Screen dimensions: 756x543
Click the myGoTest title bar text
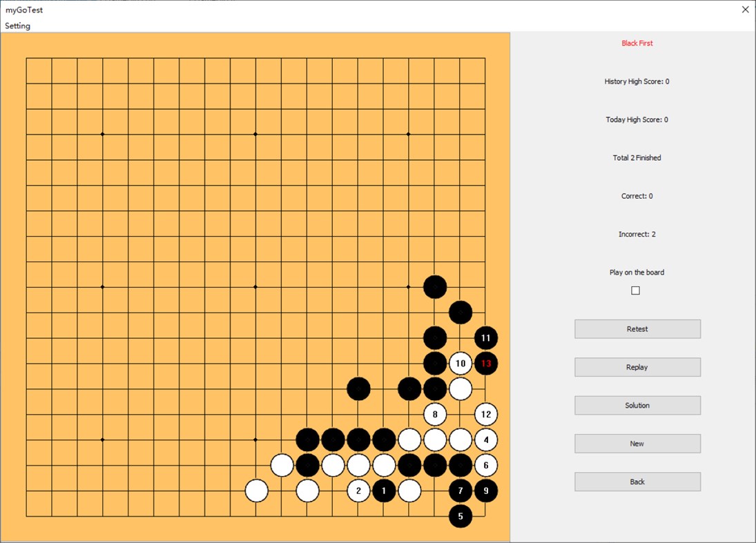pyautogui.click(x=25, y=10)
